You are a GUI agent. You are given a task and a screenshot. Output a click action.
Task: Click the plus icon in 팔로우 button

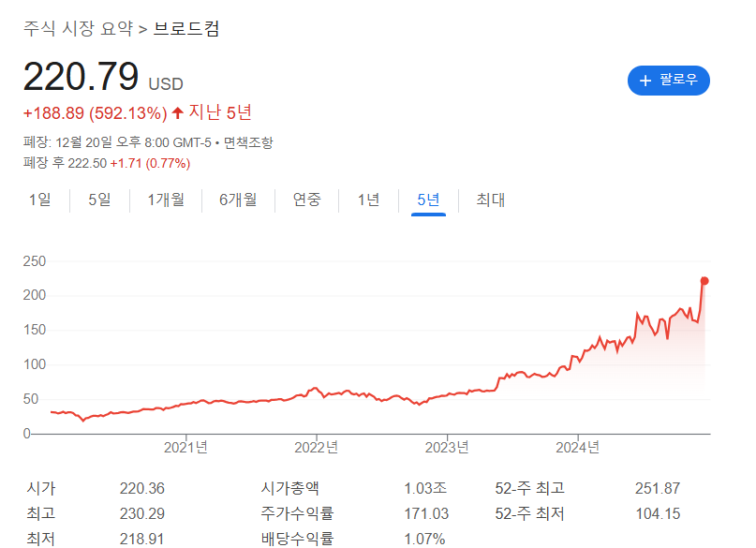click(645, 81)
